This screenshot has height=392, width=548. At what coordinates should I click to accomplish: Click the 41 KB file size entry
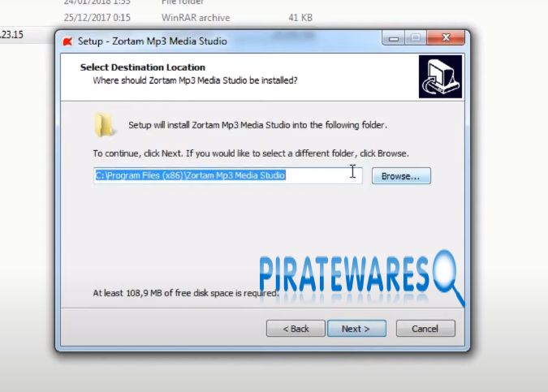tap(300, 17)
